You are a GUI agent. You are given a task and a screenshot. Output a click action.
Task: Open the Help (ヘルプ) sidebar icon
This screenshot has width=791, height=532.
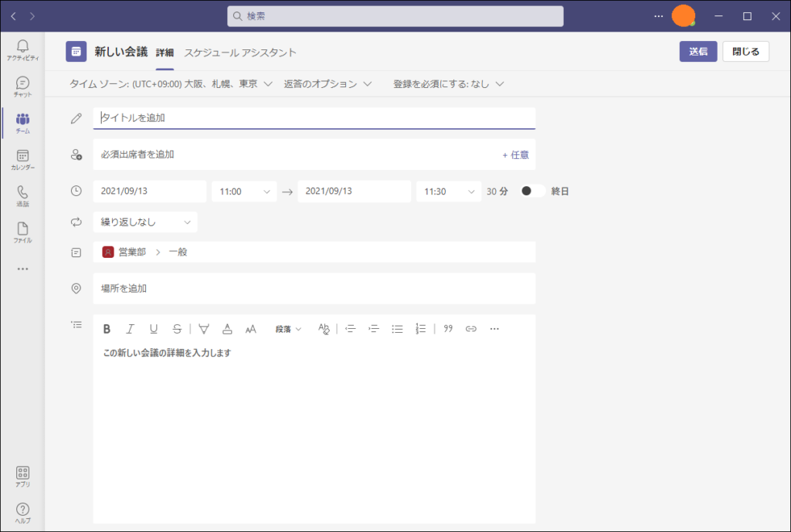click(22, 513)
